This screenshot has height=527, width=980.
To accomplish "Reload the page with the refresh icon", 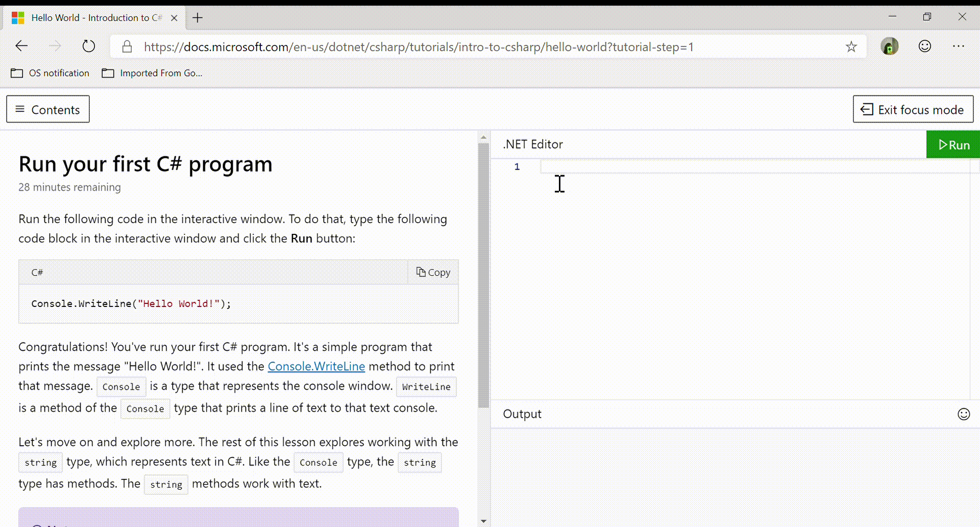I will [89, 46].
